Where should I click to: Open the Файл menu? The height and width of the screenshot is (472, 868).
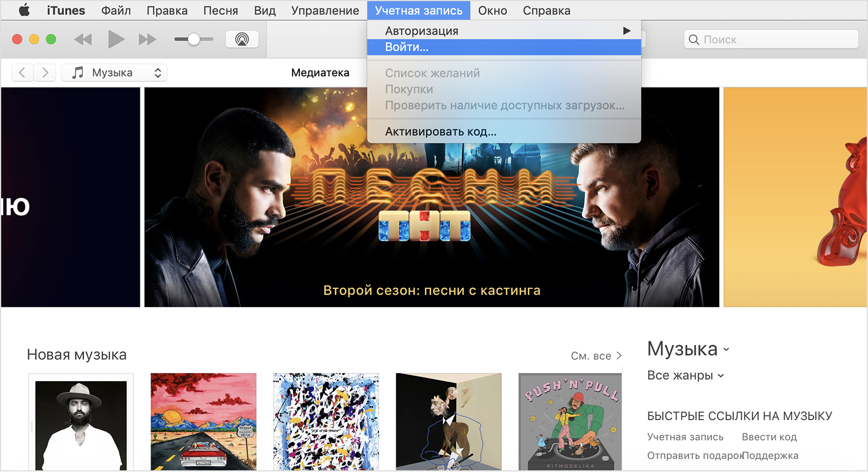pyautogui.click(x=116, y=11)
